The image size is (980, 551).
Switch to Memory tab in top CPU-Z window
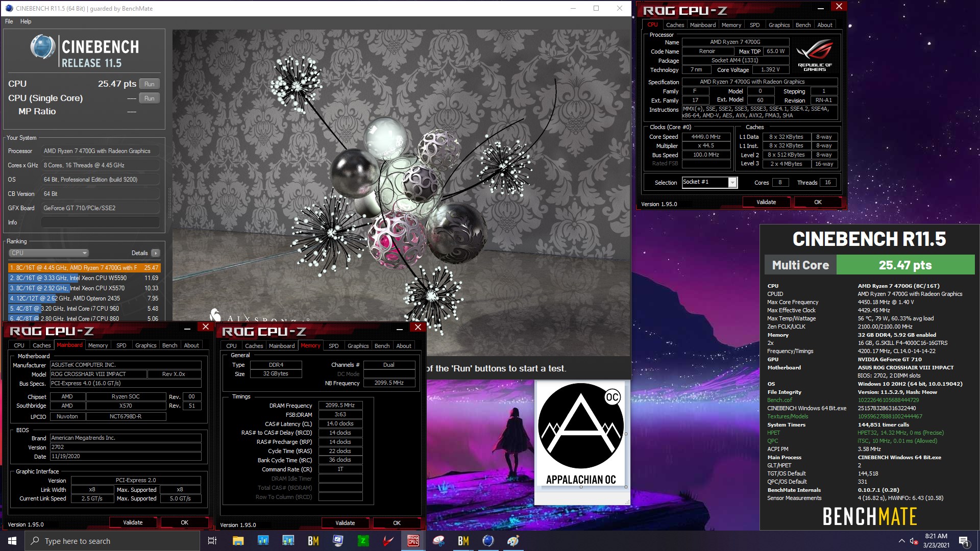(731, 25)
